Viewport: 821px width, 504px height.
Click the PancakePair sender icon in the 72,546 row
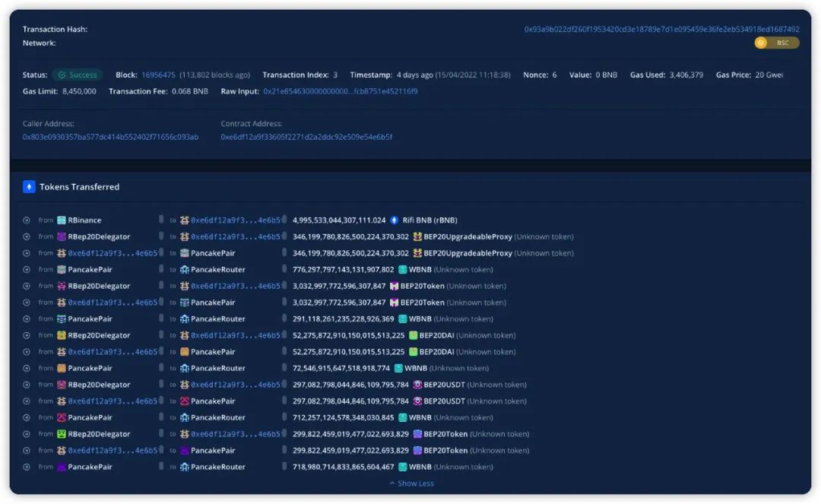click(62, 369)
